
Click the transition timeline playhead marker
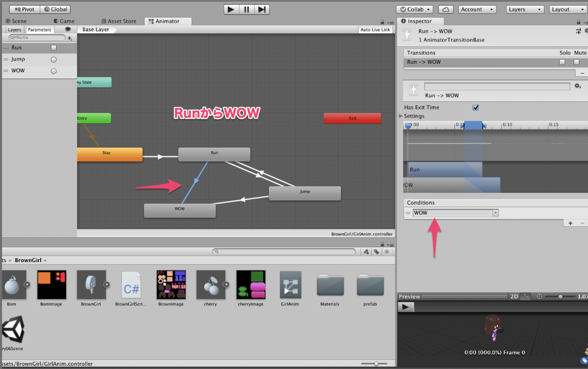click(408, 126)
